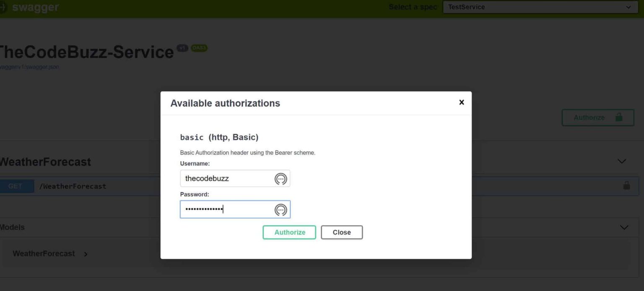Viewport: 644px width, 291px height.
Task: Click the WeatherForecast section heading
Action: coord(45,162)
